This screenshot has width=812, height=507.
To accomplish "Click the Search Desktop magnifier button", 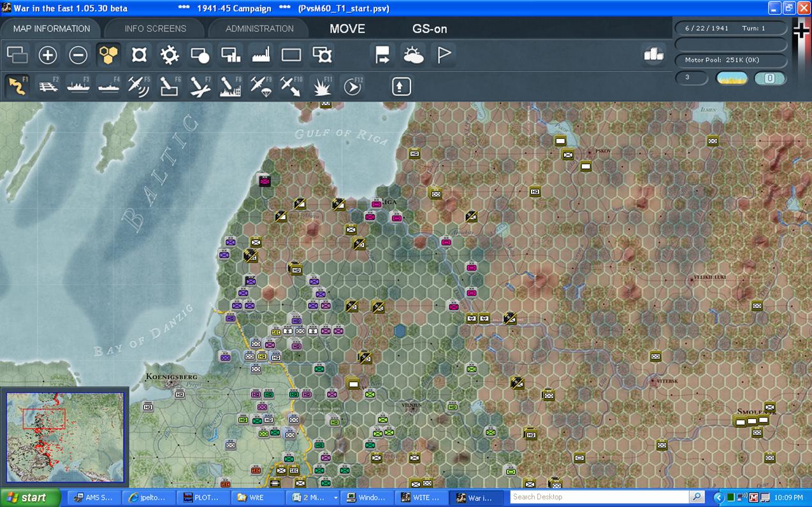I will [x=696, y=497].
